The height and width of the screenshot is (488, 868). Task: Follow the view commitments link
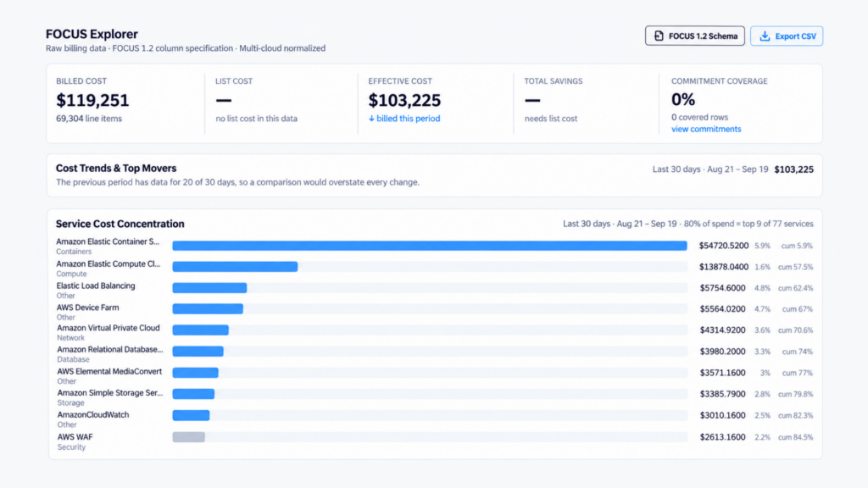click(706, 129)
